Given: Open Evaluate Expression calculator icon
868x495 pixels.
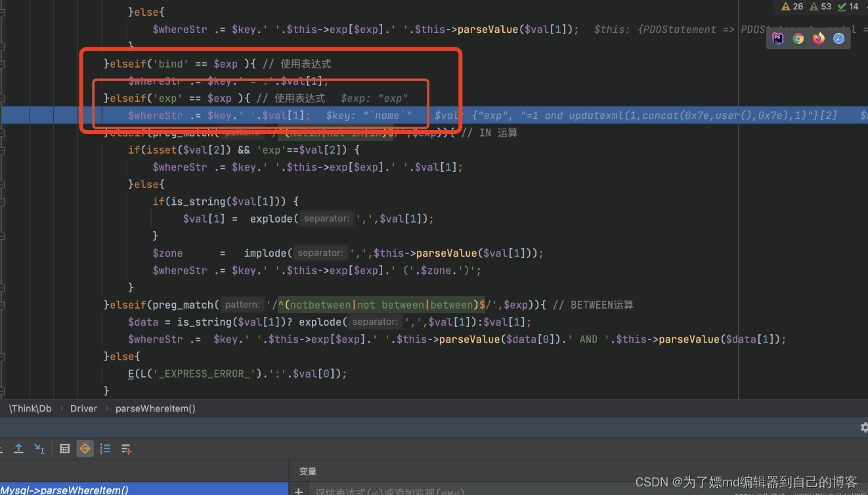Looking at the screenshot, I should (x=64, y=448).
